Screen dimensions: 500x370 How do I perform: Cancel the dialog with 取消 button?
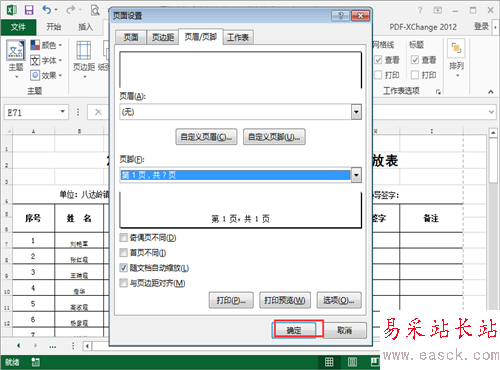coord(345,330)
